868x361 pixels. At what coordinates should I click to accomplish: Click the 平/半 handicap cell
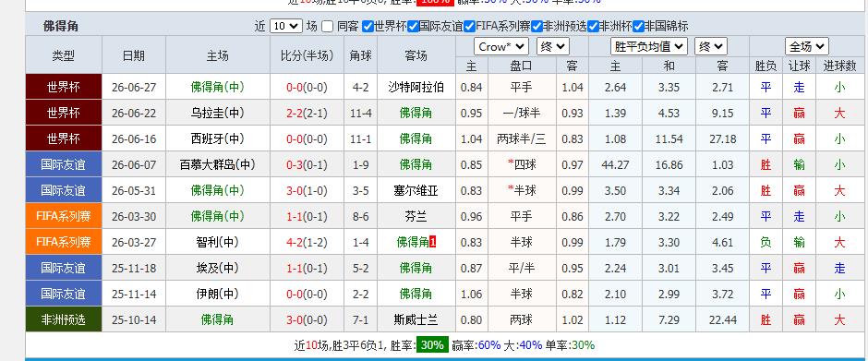pyautogui.click(x=522, y=268)
